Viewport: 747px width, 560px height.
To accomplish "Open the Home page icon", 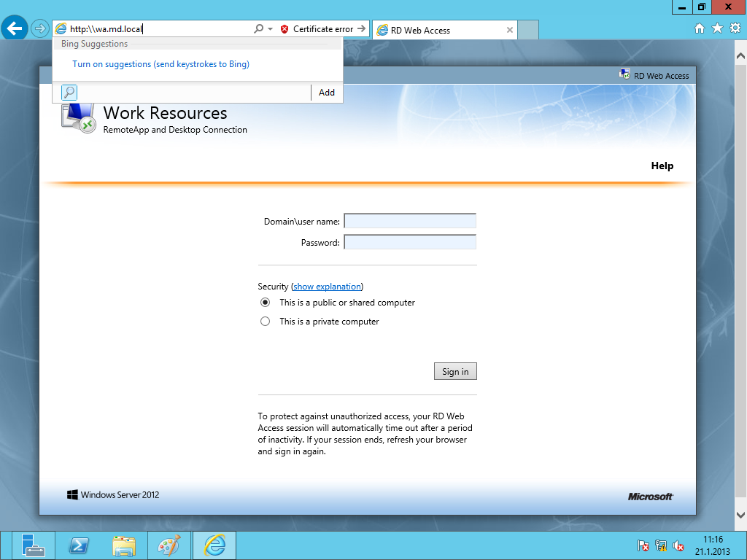I will point(699,28).
